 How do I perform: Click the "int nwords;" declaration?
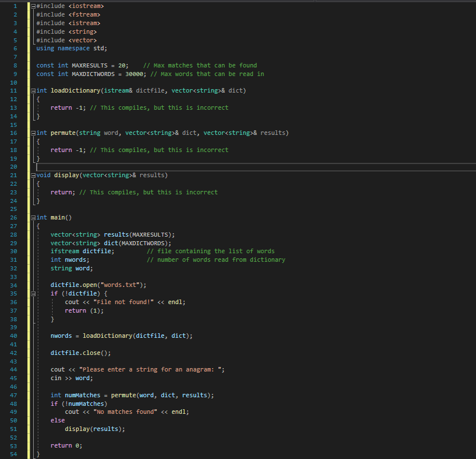click(70, 260)
